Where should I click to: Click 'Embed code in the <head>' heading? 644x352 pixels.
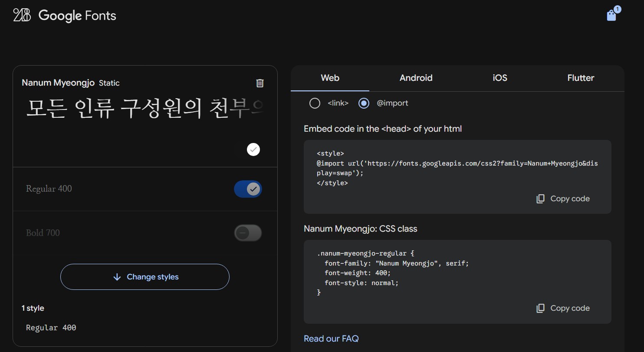(x=383, y=129)
